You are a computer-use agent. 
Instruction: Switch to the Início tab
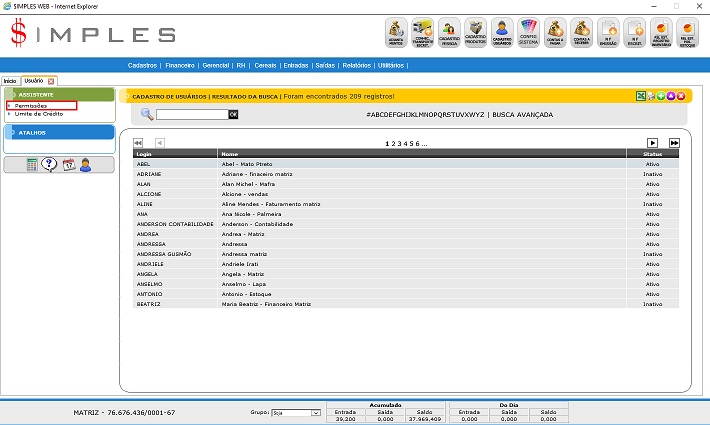10,80
